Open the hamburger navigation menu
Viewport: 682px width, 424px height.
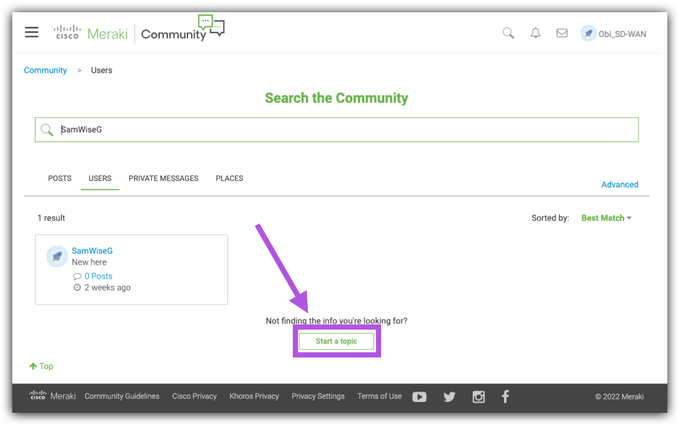click(x=32, y=33)
